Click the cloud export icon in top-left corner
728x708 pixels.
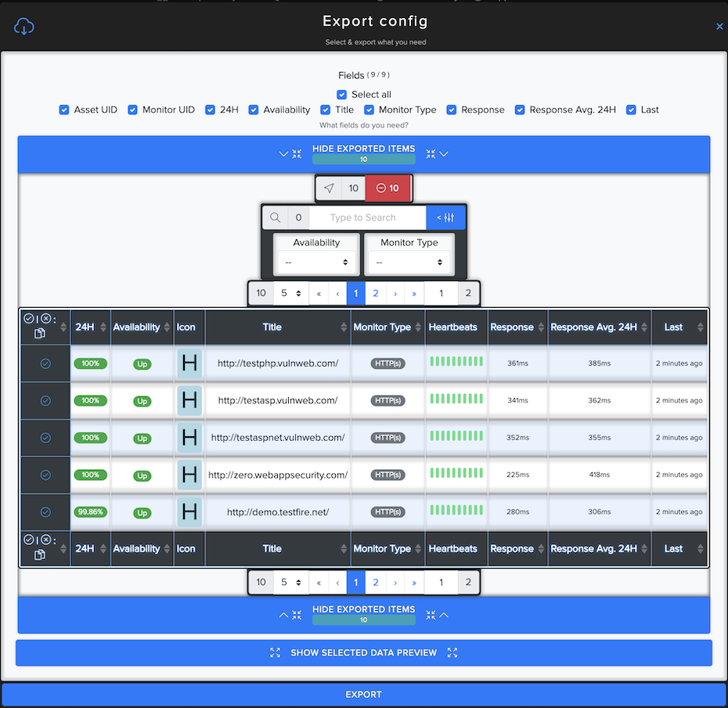point(23,26)
